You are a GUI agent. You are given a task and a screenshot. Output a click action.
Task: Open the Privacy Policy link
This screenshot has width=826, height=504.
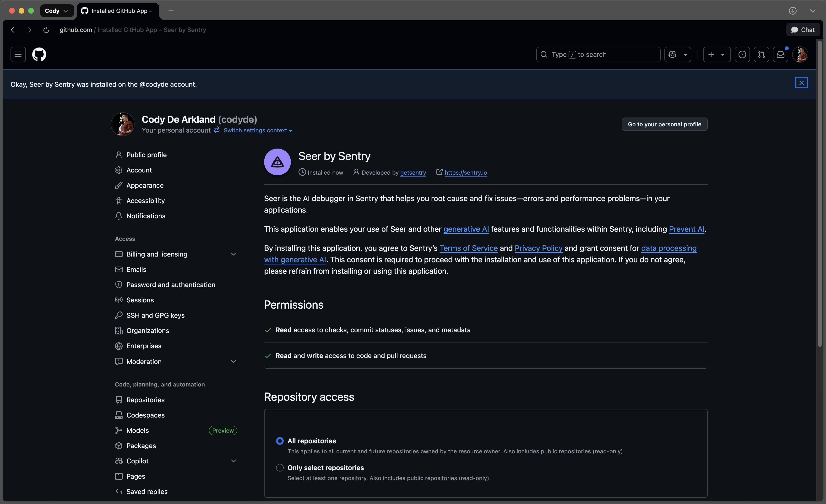(x=538, y=248)
